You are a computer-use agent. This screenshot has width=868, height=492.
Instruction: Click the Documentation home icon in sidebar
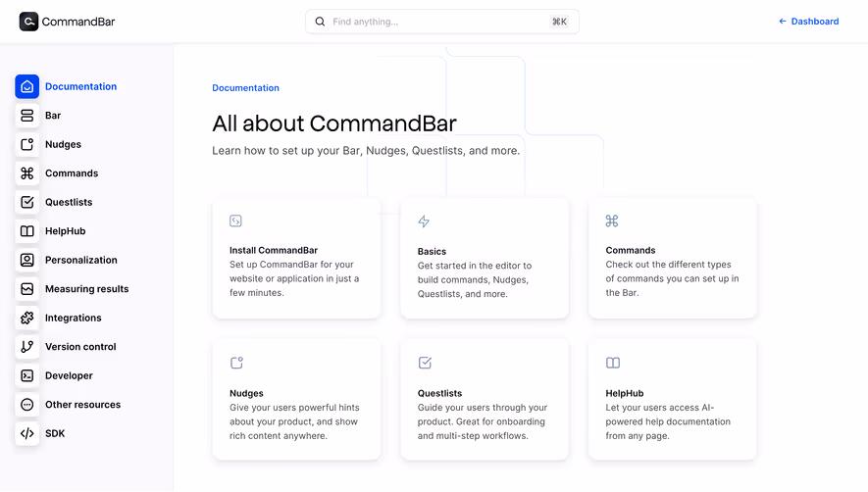[27, 86]
